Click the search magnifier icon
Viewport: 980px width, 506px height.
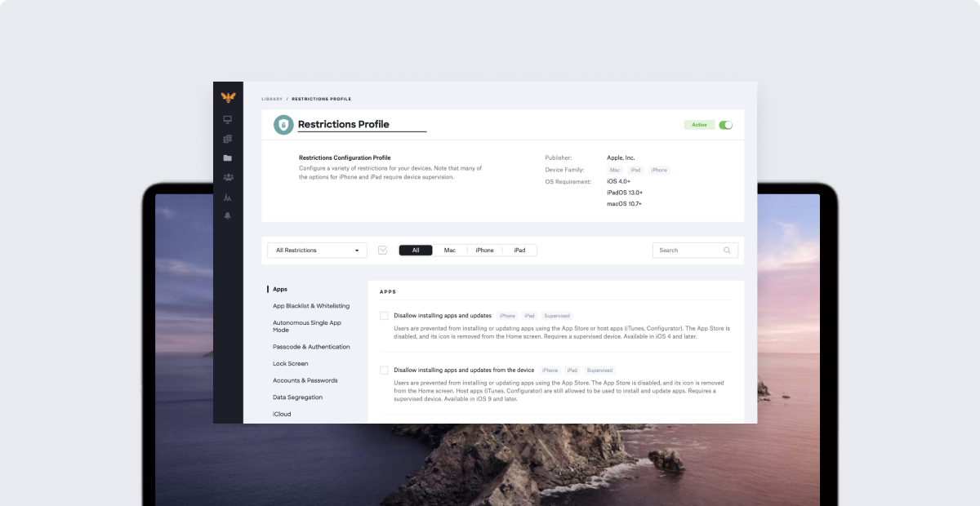click(727, 251)
